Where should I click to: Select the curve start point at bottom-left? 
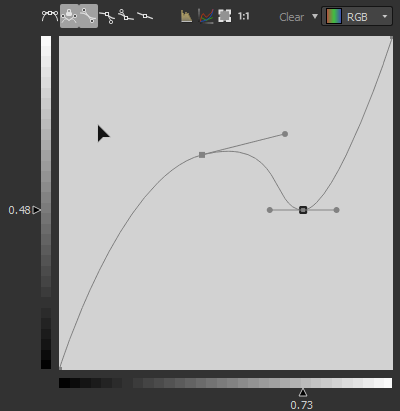60,368
